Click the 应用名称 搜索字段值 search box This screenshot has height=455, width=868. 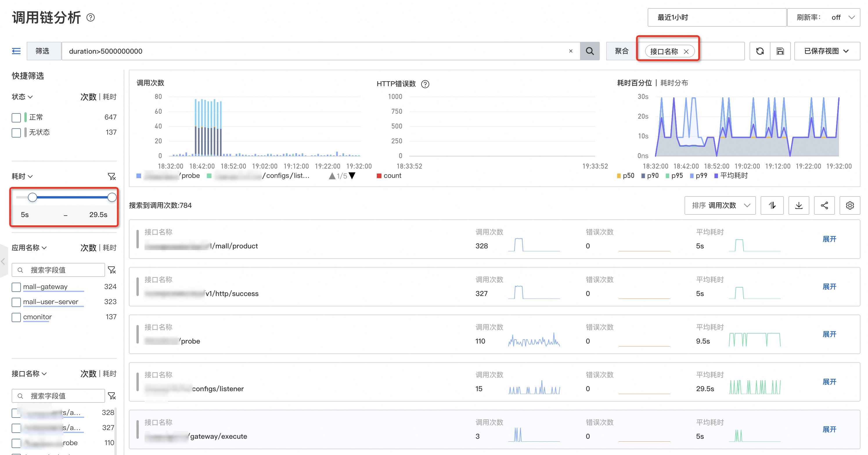coord(58,270)
